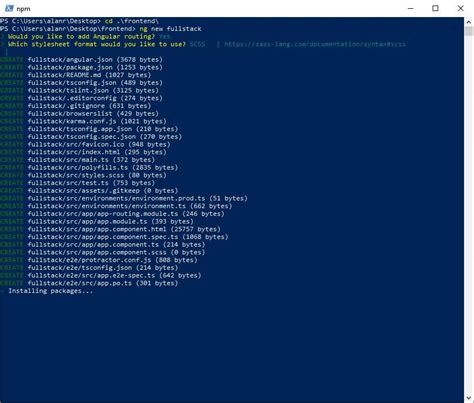Click the app.module.ts (393 bytes) line
Screen dimensions: 474x403
[97, 221]
